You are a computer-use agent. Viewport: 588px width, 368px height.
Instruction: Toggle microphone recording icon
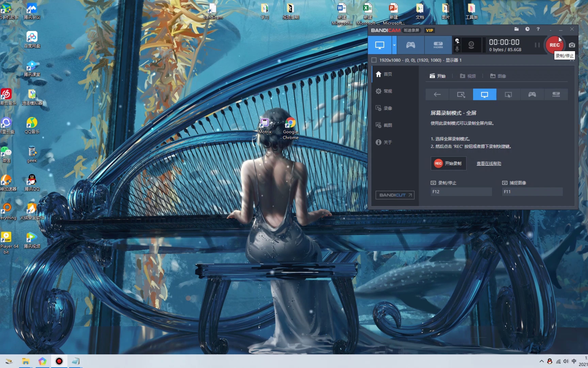[x=457, y=49]
